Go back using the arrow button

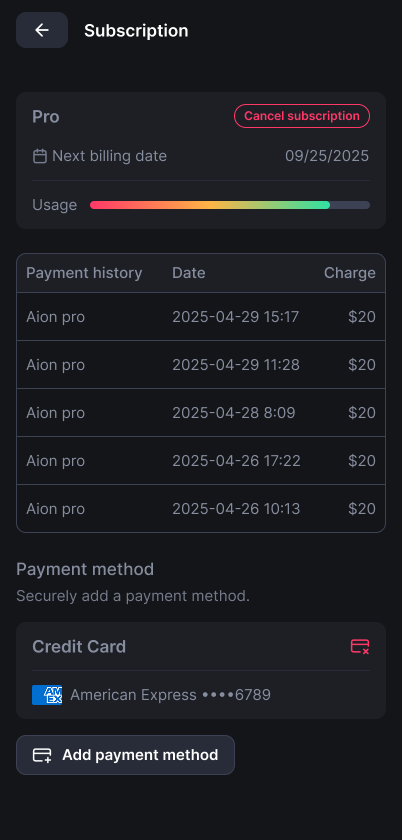[42, 30]
